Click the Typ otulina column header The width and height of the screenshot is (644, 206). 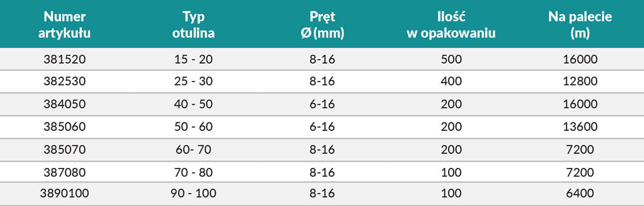tap(193, 25)
